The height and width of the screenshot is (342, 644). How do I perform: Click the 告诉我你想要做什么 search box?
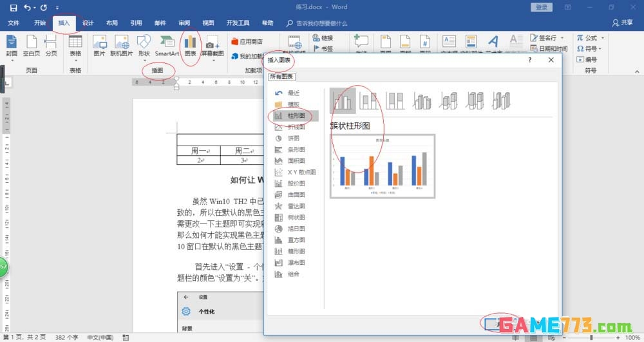[x=322, y=23]
